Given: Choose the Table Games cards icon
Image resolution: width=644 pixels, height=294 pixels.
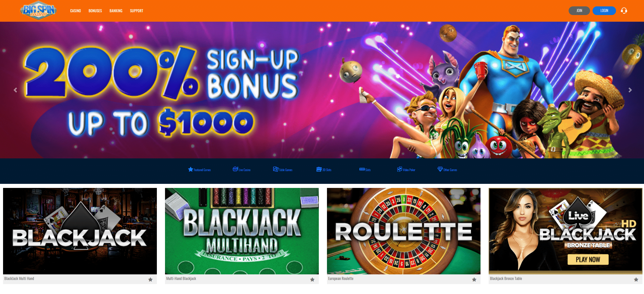Looking at the screenshot, I should click(276, 169).
